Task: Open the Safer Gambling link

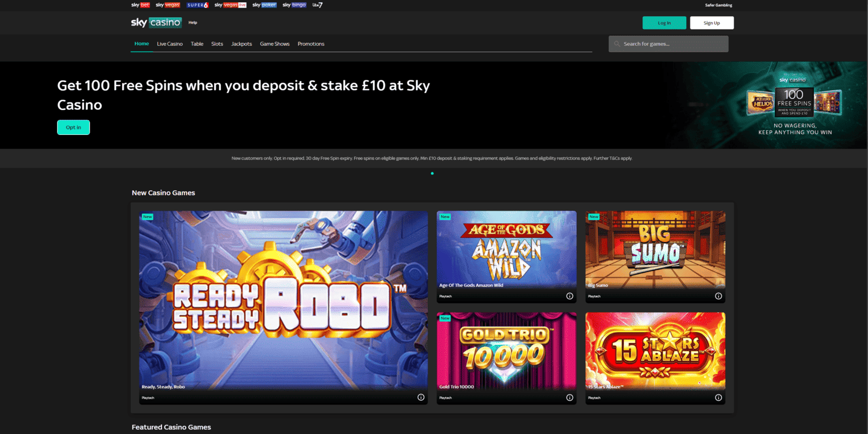Action: coord(718,5)
